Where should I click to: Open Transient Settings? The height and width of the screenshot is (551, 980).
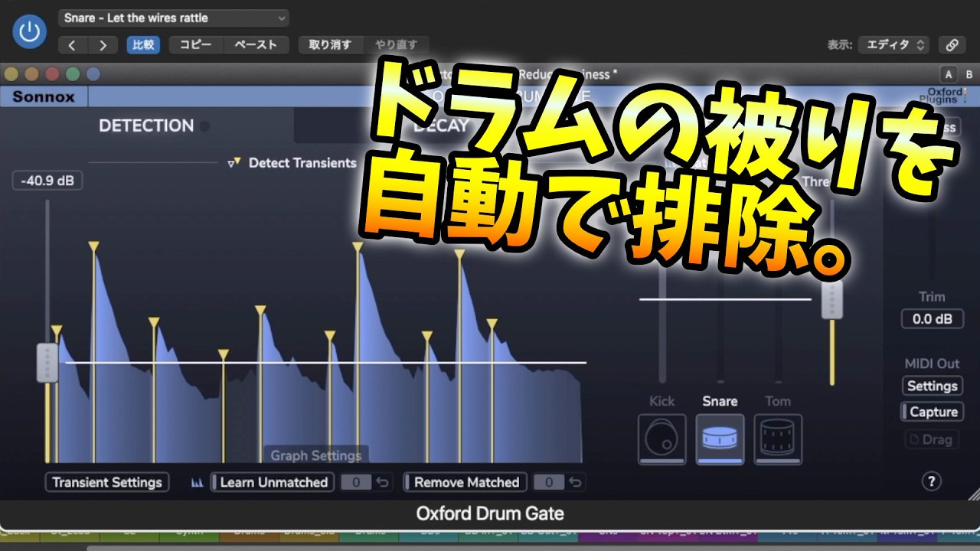point(107,482)
